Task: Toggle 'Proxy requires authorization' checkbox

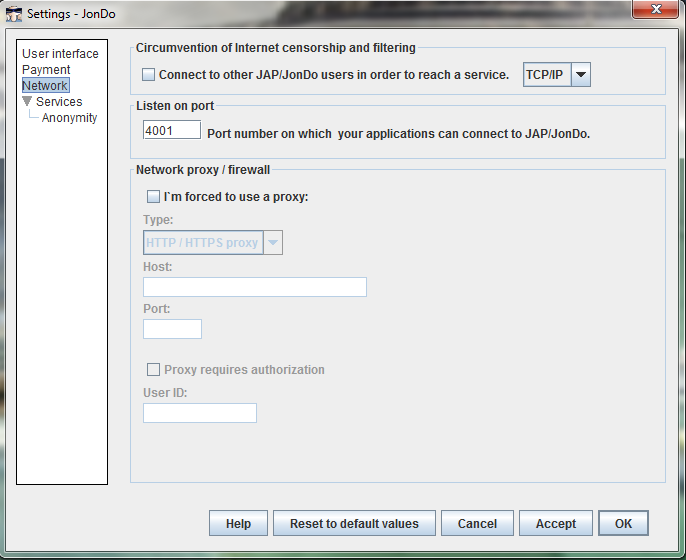Action: 154,370
